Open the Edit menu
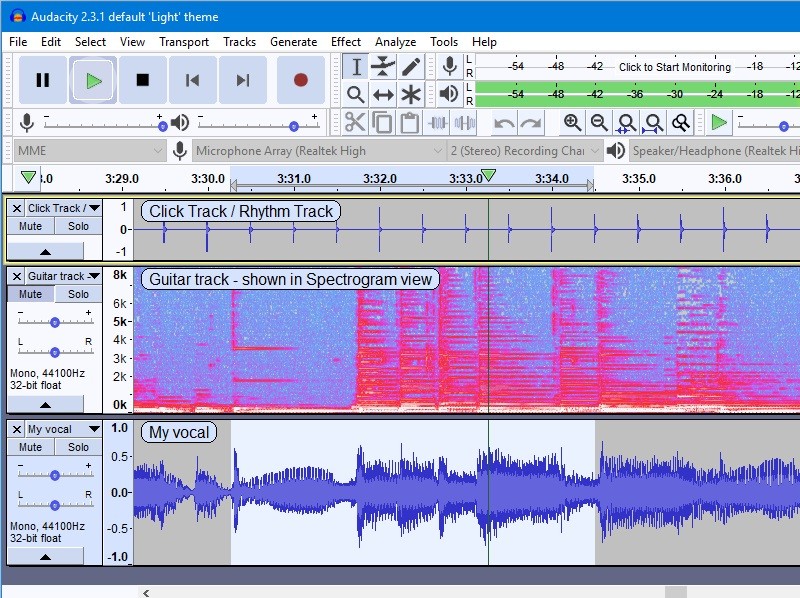 pyautogui.click(x=51, y=42)
